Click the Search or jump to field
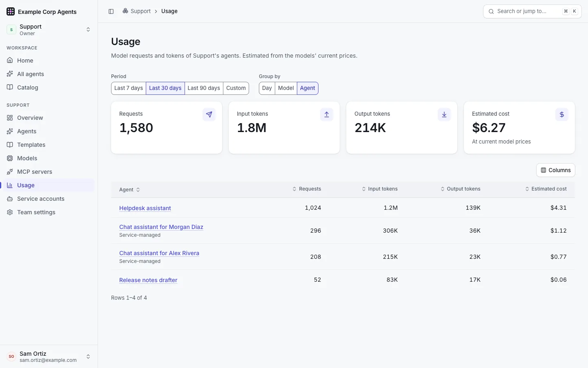588x368 pixels. pos(532,11)
